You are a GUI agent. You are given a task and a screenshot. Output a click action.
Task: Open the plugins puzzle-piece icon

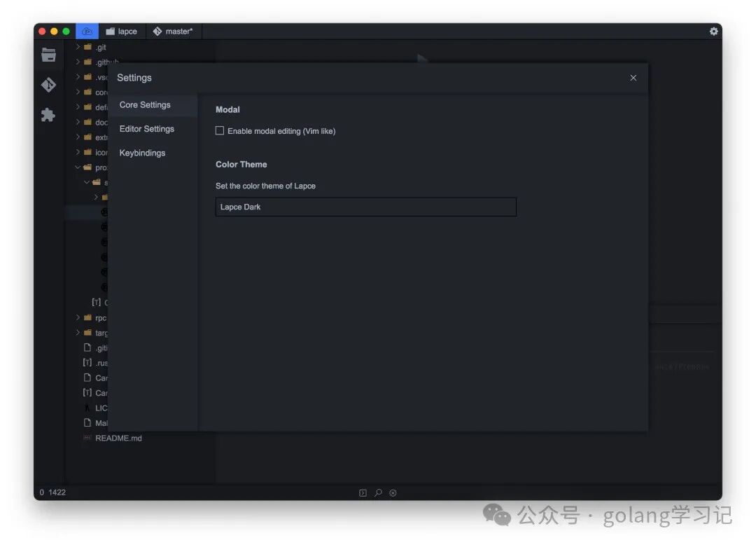click(48, 115)
